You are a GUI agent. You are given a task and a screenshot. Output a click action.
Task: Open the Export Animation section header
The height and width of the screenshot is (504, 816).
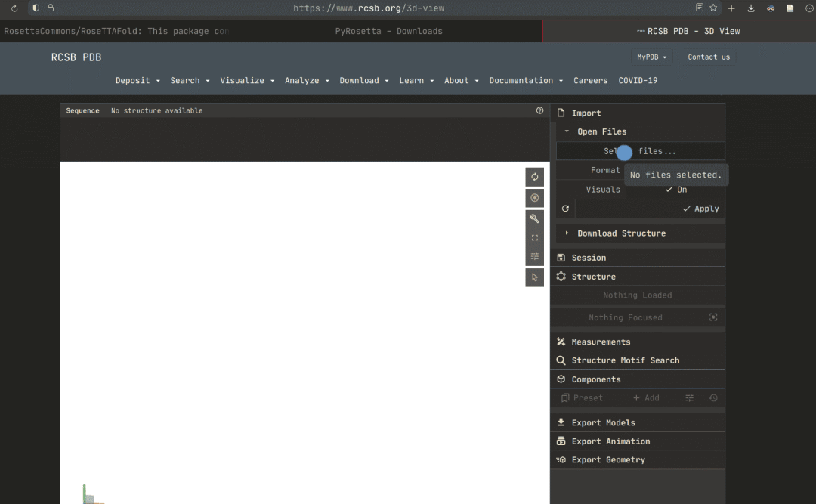638,441
